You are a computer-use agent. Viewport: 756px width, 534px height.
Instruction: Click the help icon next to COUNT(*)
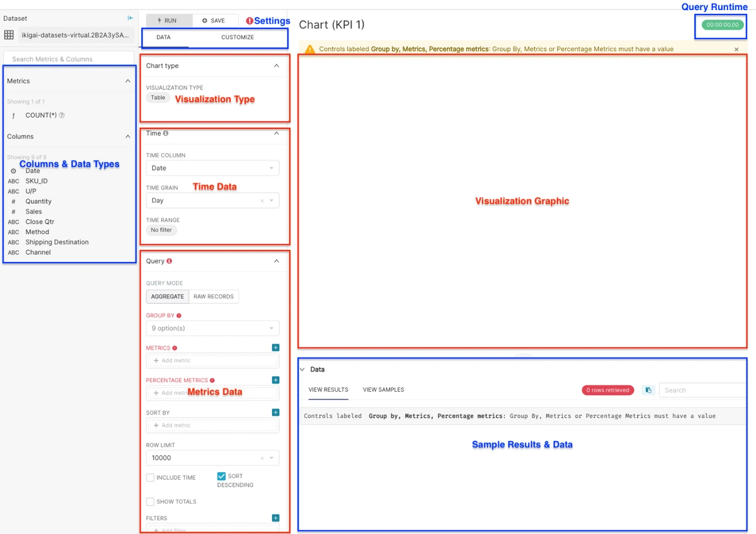[62, 115]
